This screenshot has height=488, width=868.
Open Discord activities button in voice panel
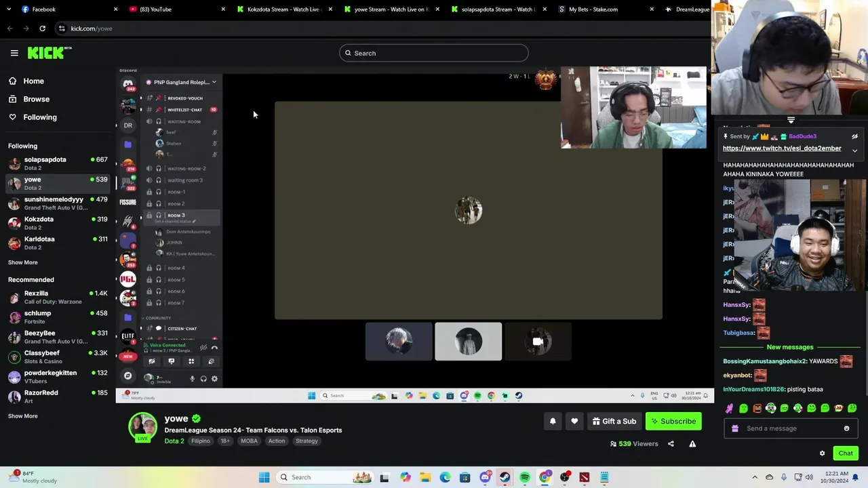191,362
